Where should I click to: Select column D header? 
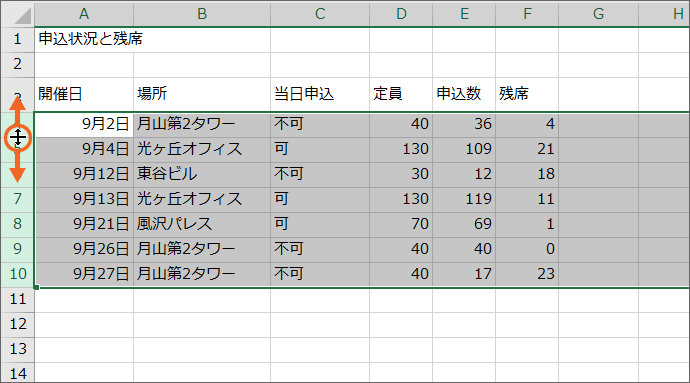pos(401,14)
